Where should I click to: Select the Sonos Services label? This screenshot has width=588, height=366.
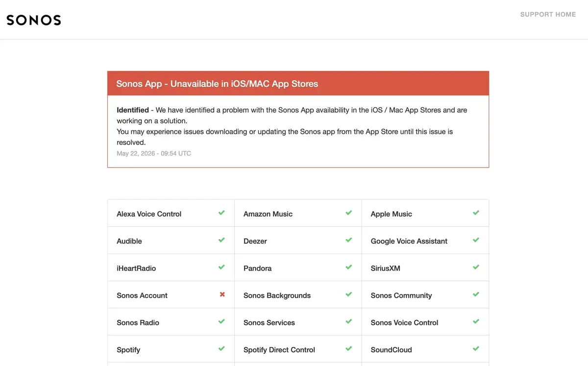click(x=269, y=322)
